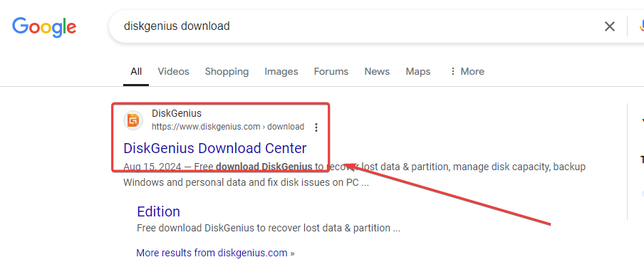The height and width of the screenshot is (272, 644).
Task: Click the DiskGenius site name above the URL
Action: point(177,113)
